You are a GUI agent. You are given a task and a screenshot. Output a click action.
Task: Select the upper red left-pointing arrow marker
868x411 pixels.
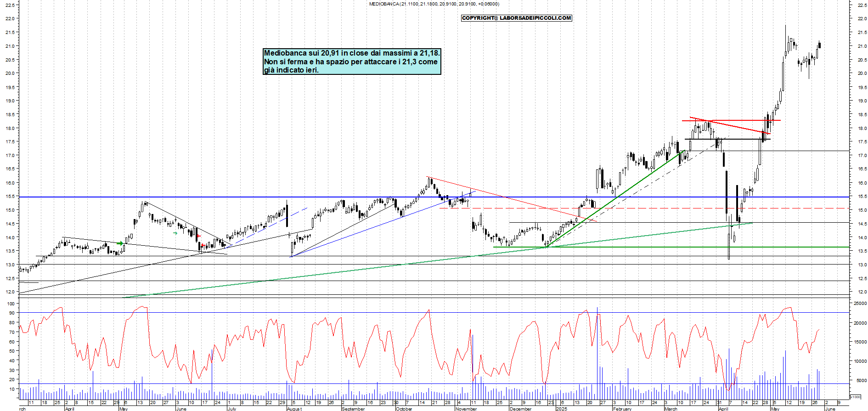(198, 236)
